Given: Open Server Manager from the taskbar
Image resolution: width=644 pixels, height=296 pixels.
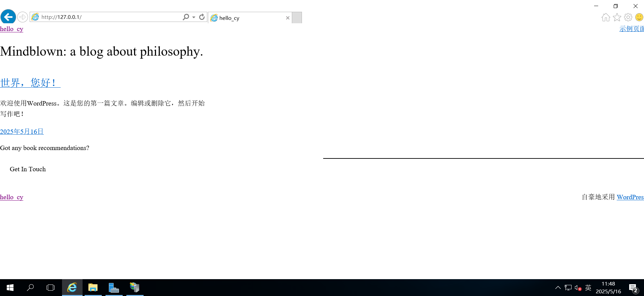Looking at the screenshot, I should pos(114,288).
